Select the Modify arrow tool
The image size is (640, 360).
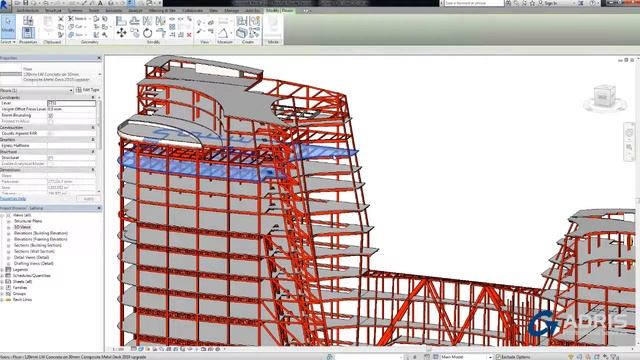point(8,26)
